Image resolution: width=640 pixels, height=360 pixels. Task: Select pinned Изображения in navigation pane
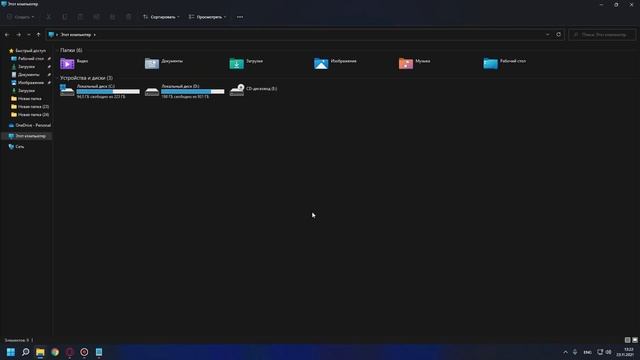31,82
